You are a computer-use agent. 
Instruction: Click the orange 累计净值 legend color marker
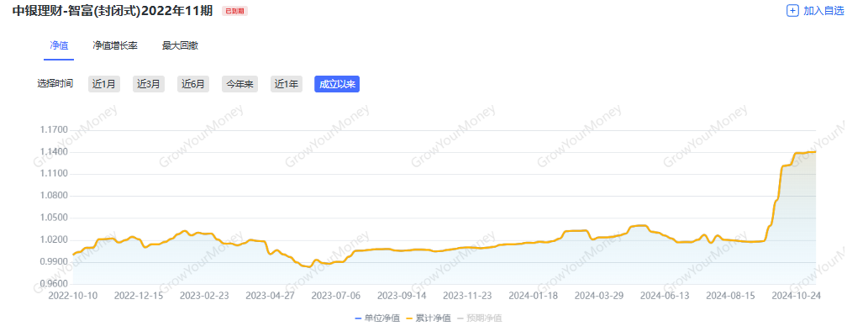pos(410,318)
